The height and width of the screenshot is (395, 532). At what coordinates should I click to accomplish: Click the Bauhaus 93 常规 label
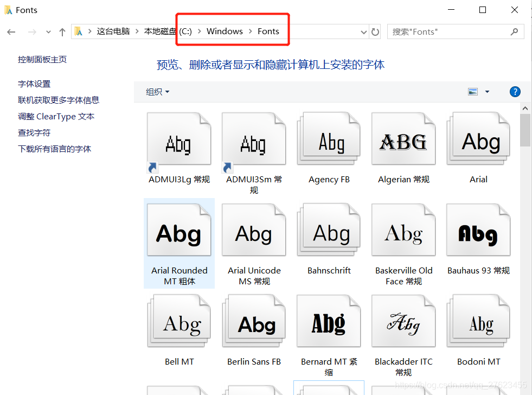coord(478,270)
